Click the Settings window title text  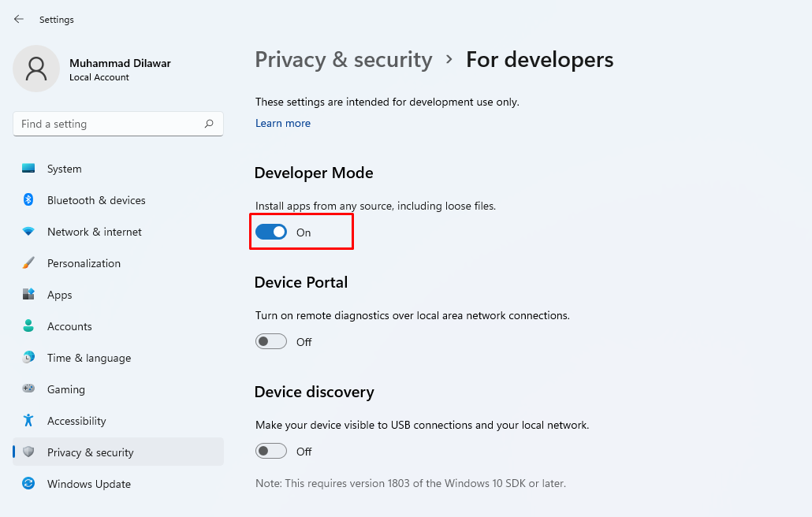coord(57,20)
